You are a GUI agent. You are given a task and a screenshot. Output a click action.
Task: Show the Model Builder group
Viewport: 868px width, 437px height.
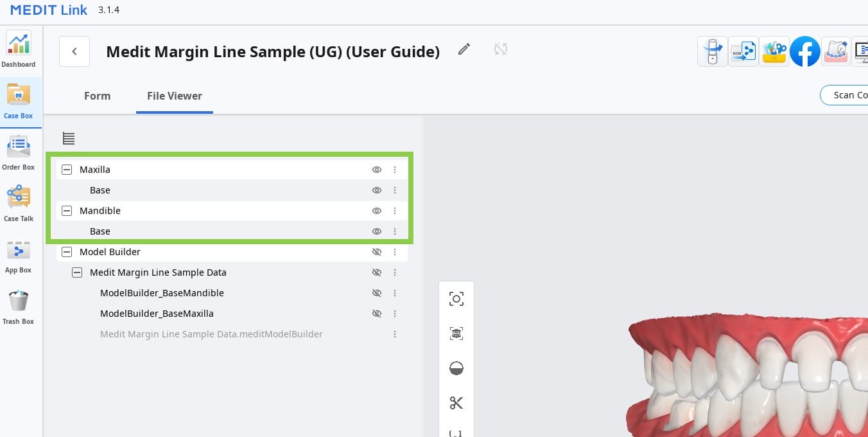point(377,252)
